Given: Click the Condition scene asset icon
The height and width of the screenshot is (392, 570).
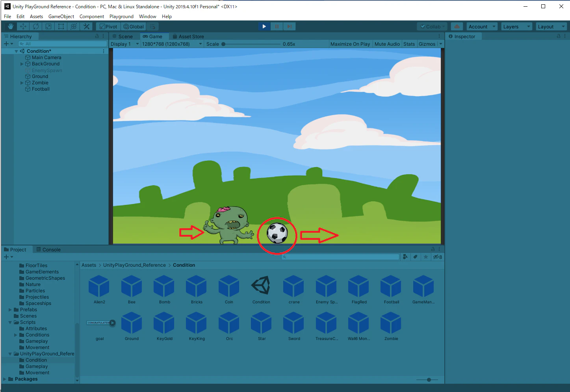Looking at the screenshot, I should [x=261, y=286].
